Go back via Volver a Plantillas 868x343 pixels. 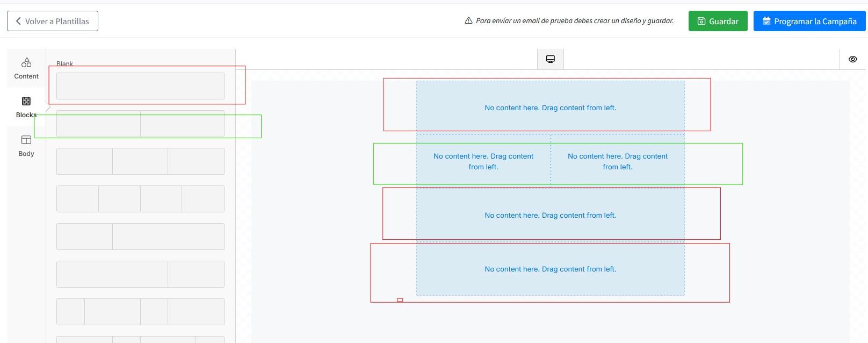[x=53, y=22]
